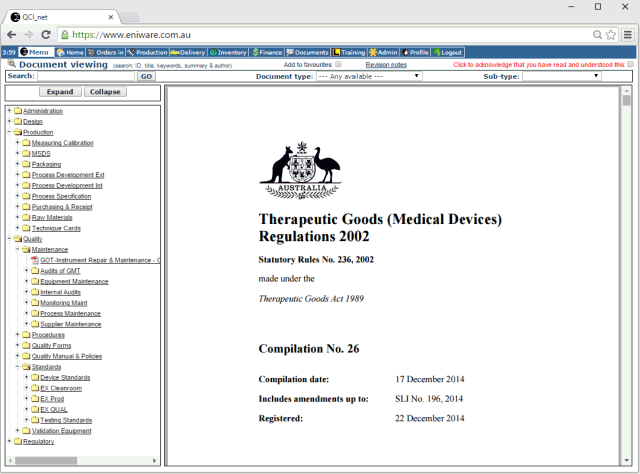This screenshot has height=474, width=640.
Task: Click the open Production folder icon
Action: click(18, 132)
